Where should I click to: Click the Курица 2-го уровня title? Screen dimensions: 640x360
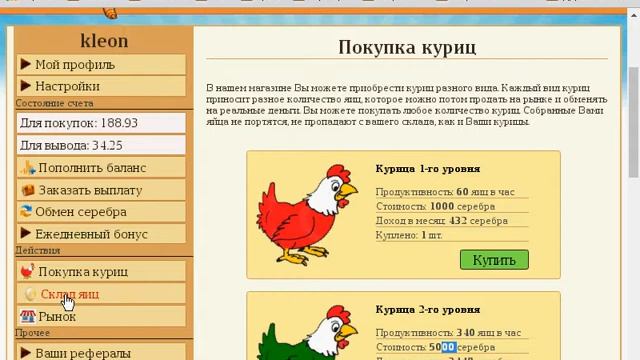[x=428, y=309]
